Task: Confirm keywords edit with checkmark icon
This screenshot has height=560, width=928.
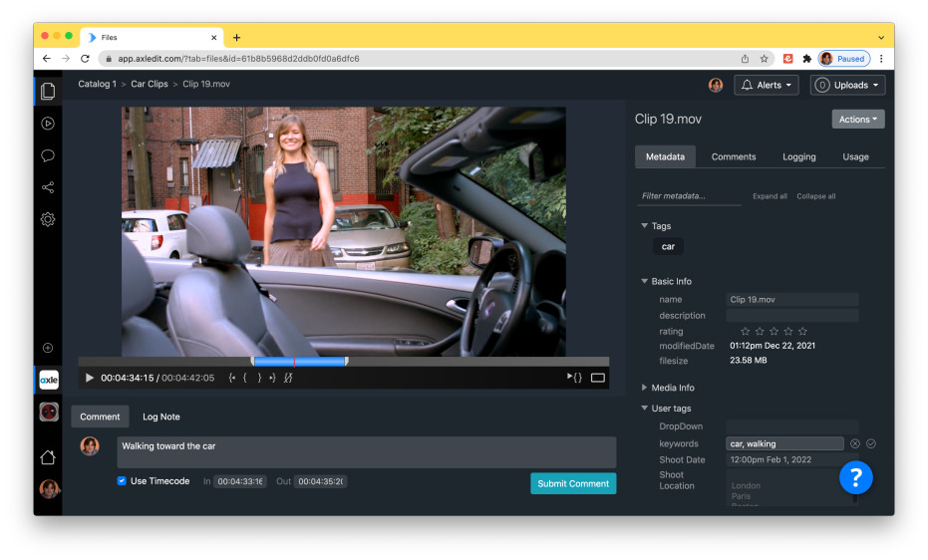Action: tap(871, 443)
